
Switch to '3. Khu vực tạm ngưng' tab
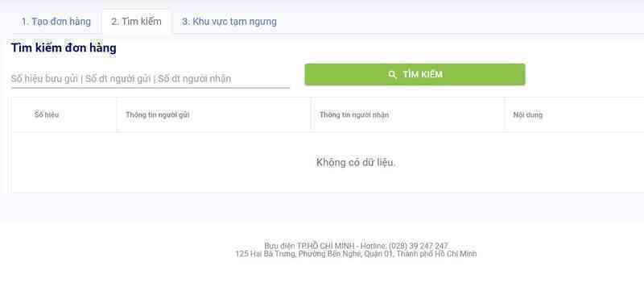[229, 22]
